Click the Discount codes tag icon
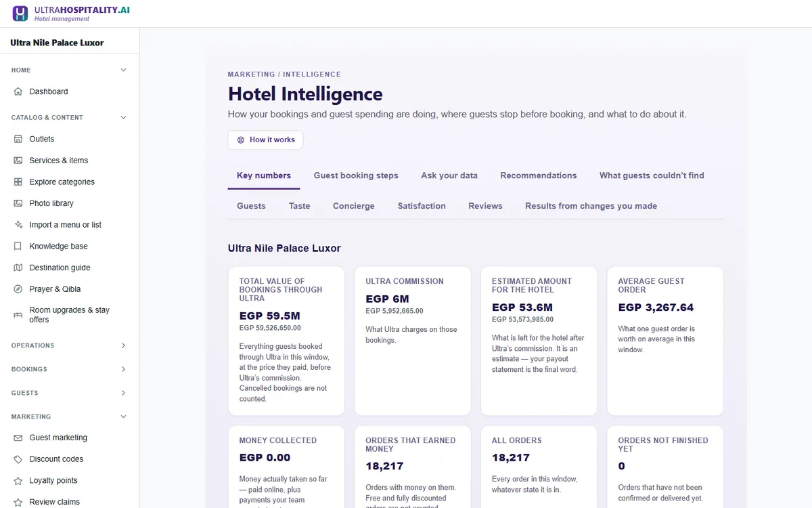This screenshot has height=508, width=812. coord(18,459)
